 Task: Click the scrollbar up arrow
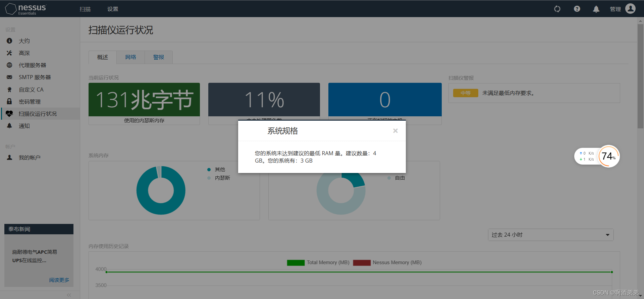pos(640,21)
